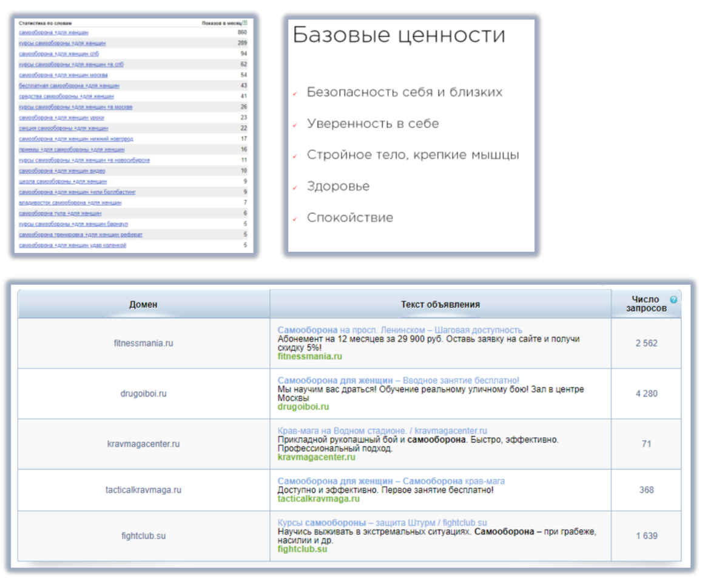Select the query count 4 280
This screenshot has width=728, height=578.
(647, 393)
